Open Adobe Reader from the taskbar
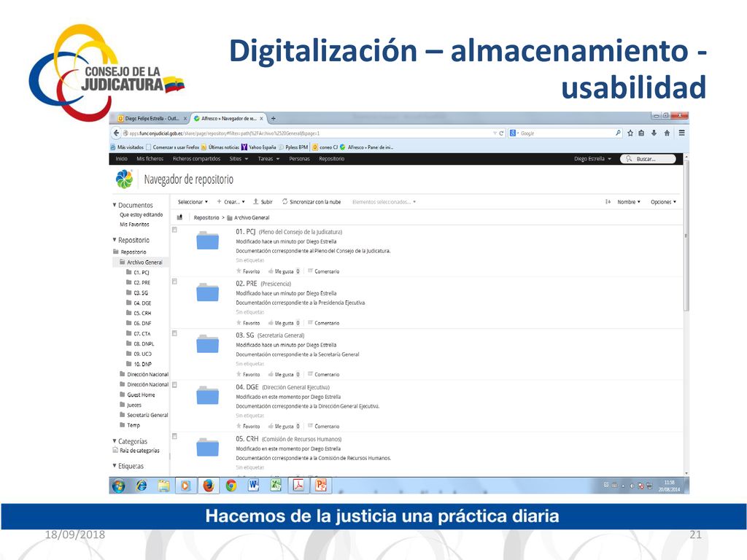This screenshot has height=560, width=747. tap(298, 486)
